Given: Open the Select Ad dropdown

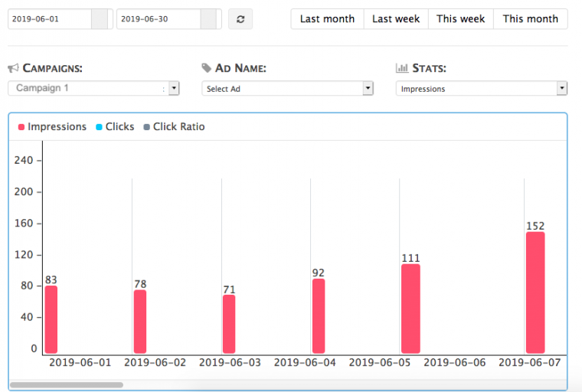Looking at the screenshot, I should [x=287, y=88].
